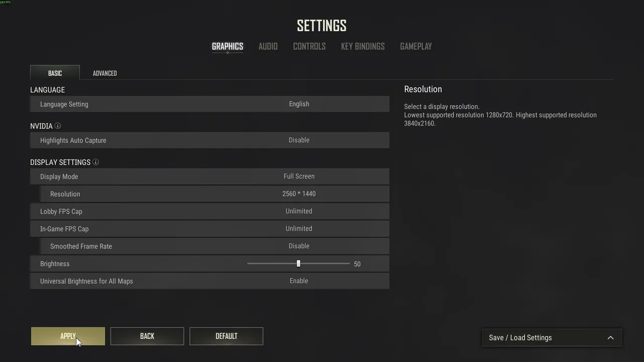The width and height of the screenshot is (644, 362).
Task: Select the Gameplay settings tab
Action: (416, 46)
